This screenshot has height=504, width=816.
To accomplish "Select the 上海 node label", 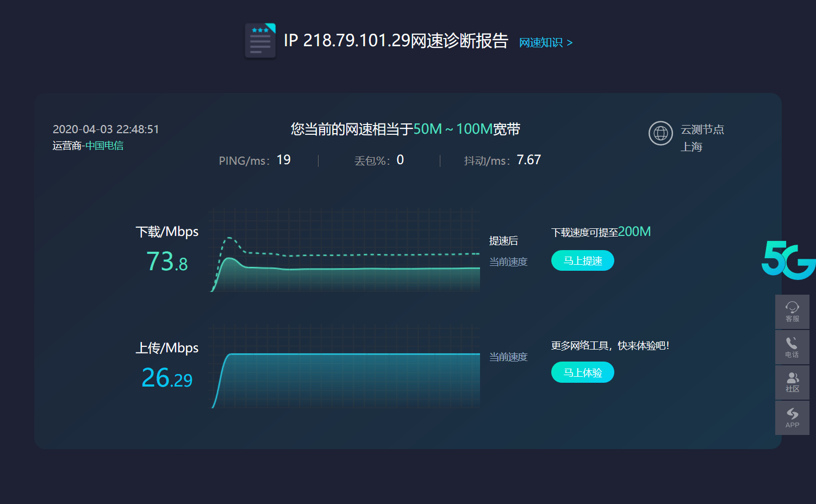I will pos(692,146).
